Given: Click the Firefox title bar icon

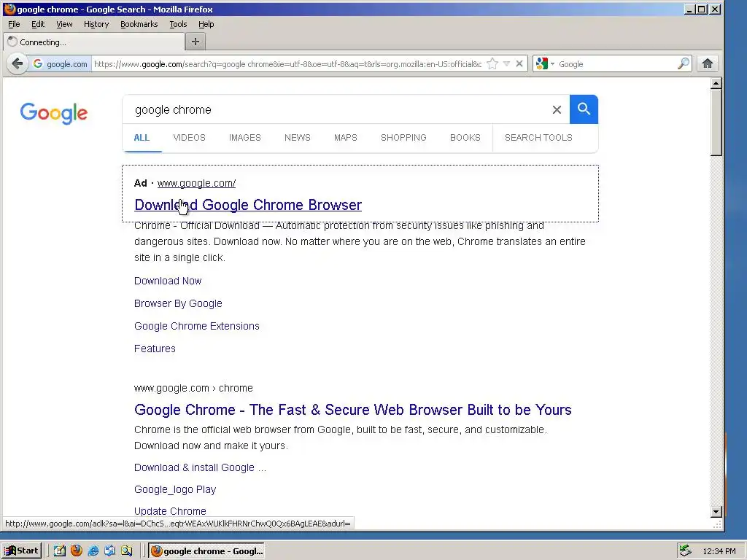Looking at the screenshot, I should point(9,9).
